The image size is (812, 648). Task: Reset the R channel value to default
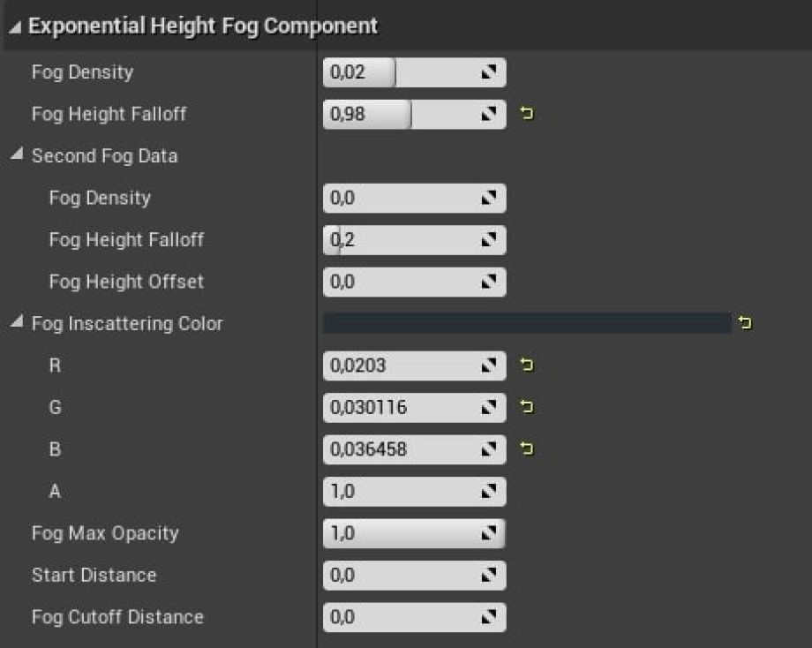tap(528, 365)
